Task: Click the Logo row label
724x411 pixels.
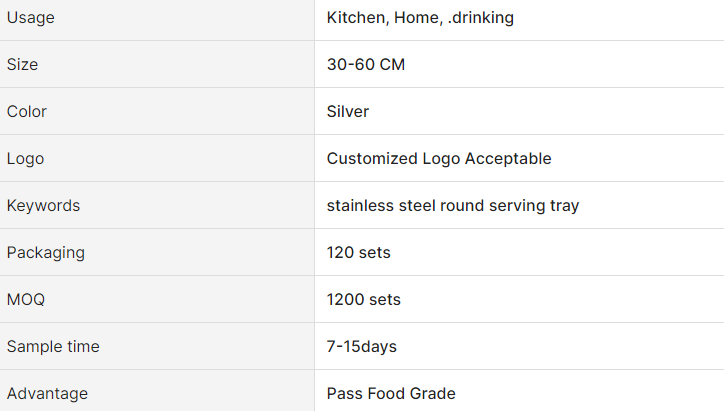Action: pyautogui.click(x=25, y=159)
